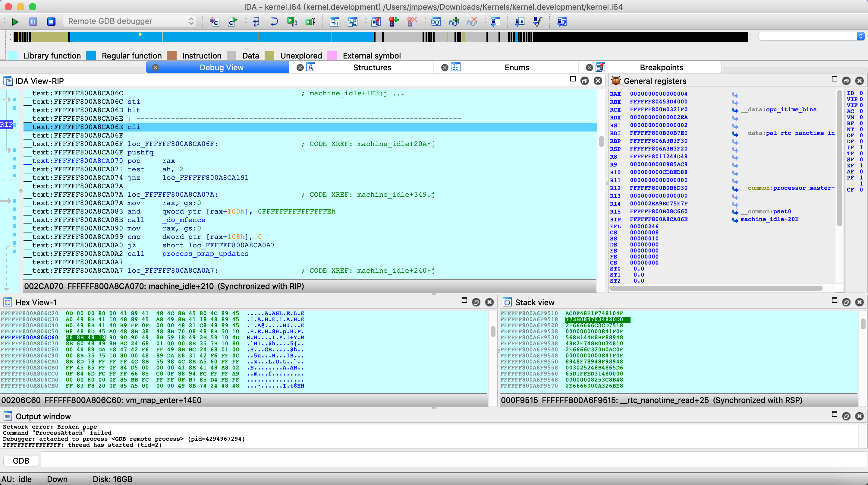Follow the process_pmap_updates call link
868x485 pixels.
coord(205,254)
